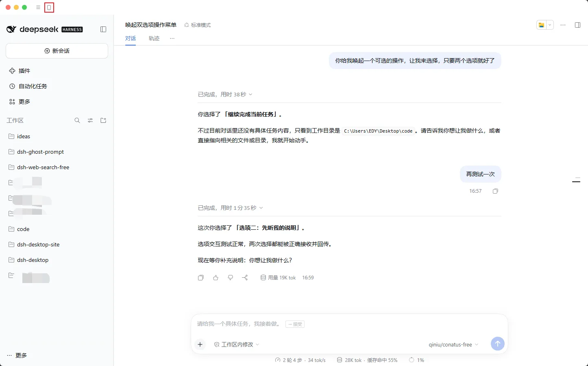The width and height of the screenshot is (588, 366).
Task: Search workspaces with the magnifier icon
Action: point(77,120)
